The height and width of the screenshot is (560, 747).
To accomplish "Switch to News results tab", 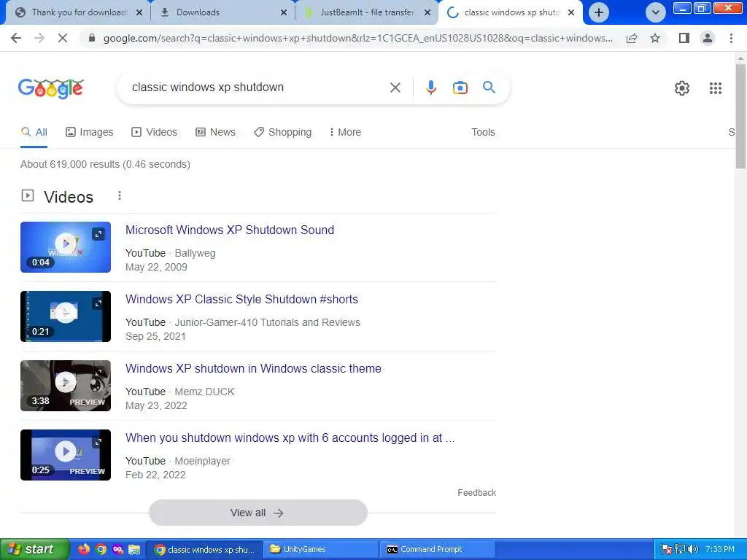I will (x=215, y=132).
